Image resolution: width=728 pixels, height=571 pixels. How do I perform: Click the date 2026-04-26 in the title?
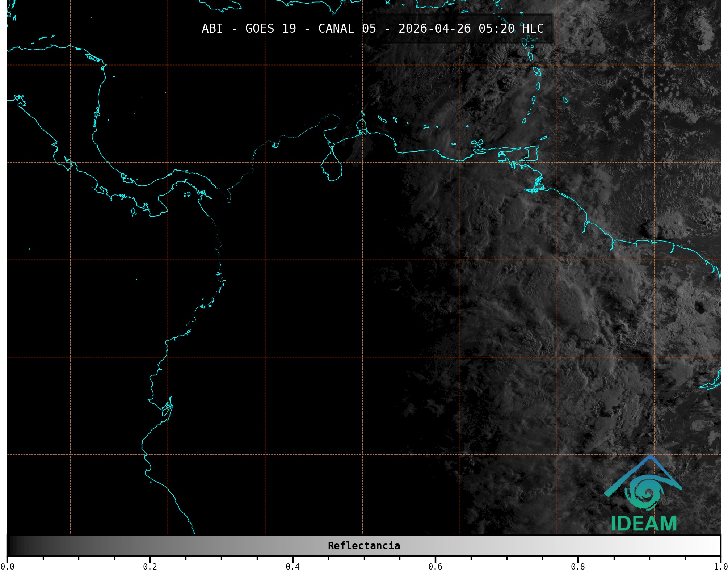click(434, 29)
